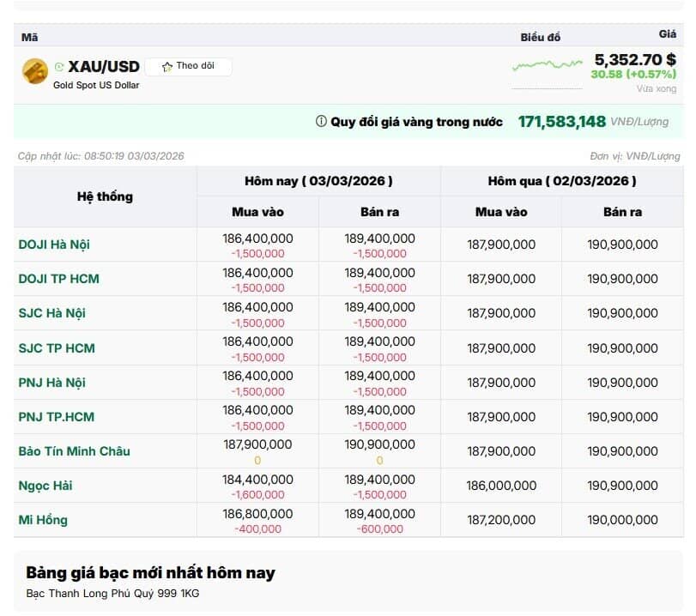Image resolution: width=696 pixels, height=616 pixels.
Task: Click the -1,600,000 change under Ngọc Hải
Action: coord(257,495)
